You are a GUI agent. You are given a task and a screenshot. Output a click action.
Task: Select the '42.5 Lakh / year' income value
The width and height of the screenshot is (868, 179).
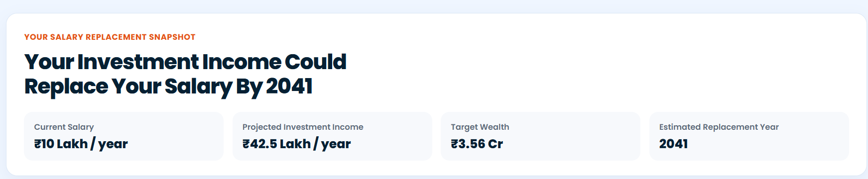(x=300, y=144)
